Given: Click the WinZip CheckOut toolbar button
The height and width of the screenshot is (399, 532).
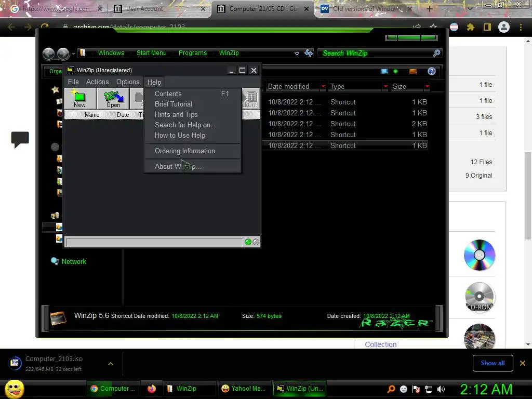Looking at the screenshot, I should tap(251, 98).
